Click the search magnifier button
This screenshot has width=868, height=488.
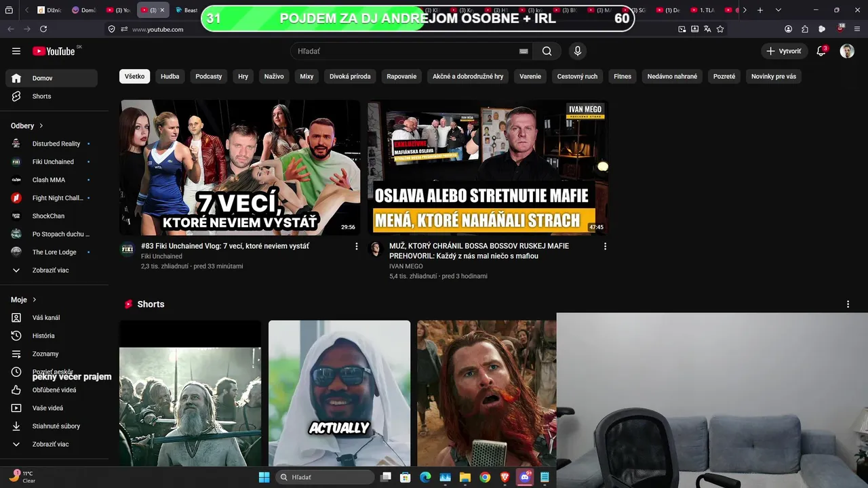547,51
